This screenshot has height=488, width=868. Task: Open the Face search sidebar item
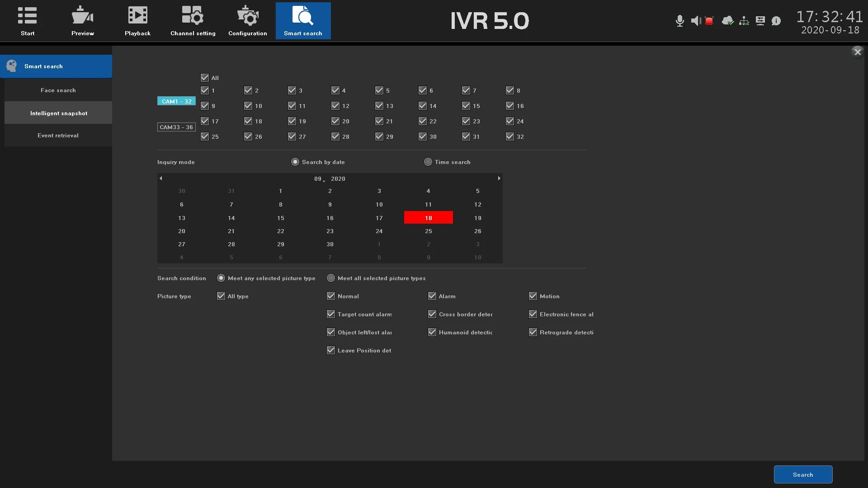pos(58,90)
